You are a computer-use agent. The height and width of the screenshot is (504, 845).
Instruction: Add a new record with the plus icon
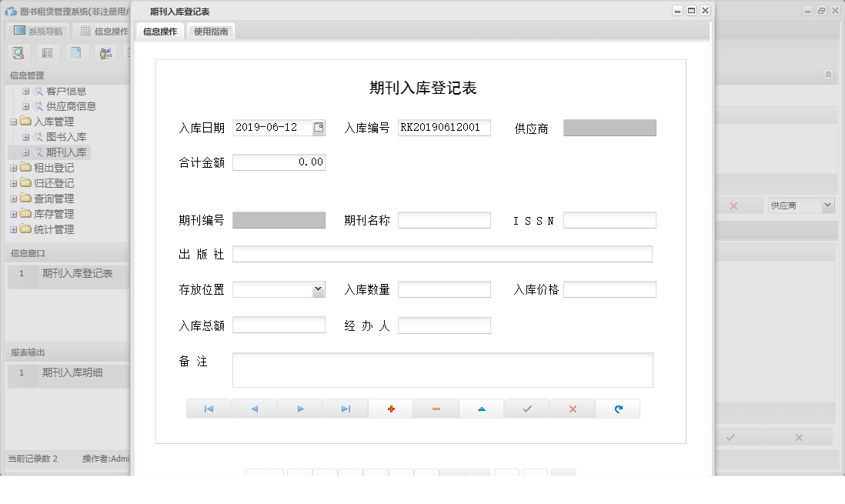pyautogui.click(x=390, y=408)
